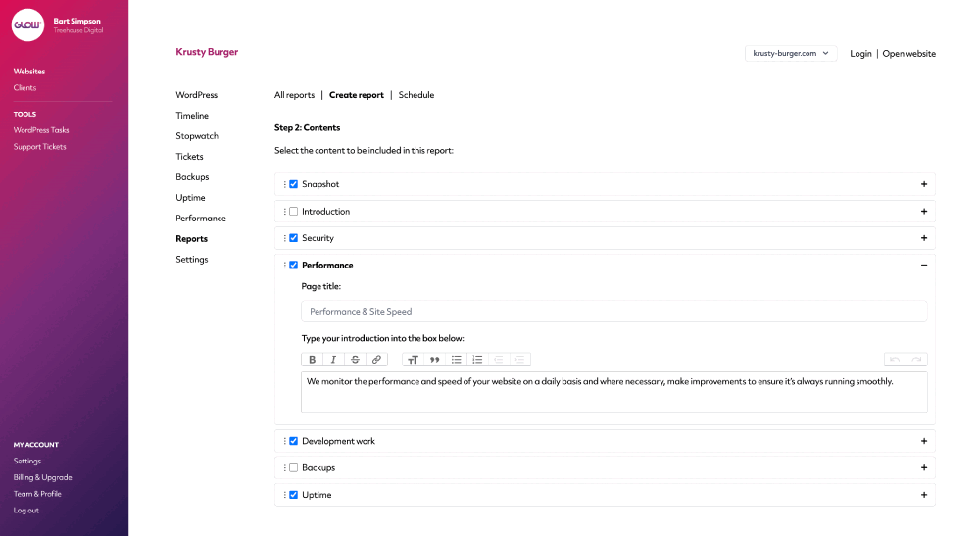Go to Clients in the sidebar
The width and height of the screenshot is (980, 536).
click(25, 87)
